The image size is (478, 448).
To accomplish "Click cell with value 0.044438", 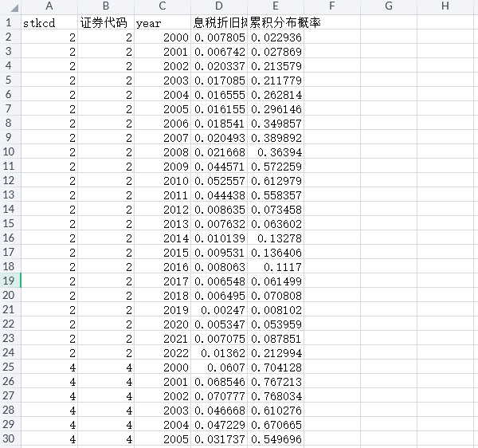I will point(219,195).
